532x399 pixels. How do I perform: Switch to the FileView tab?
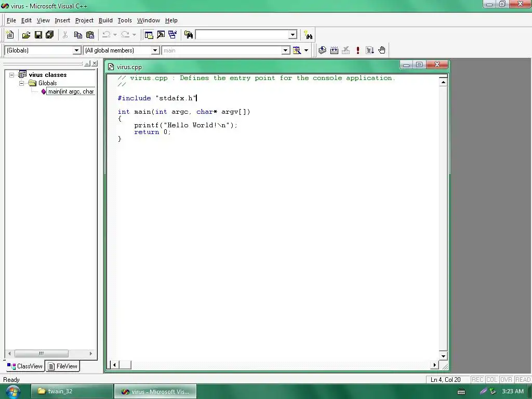[63, 366]
